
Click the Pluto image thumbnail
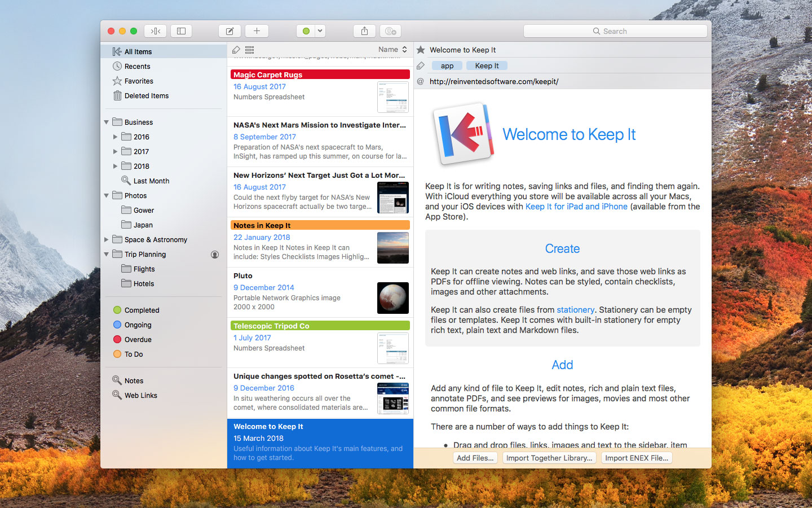(393, 298)
